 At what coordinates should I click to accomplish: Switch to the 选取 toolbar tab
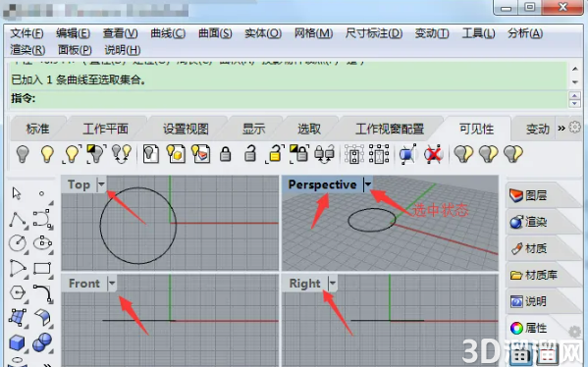pyautogui.click(x=309, y=129)
